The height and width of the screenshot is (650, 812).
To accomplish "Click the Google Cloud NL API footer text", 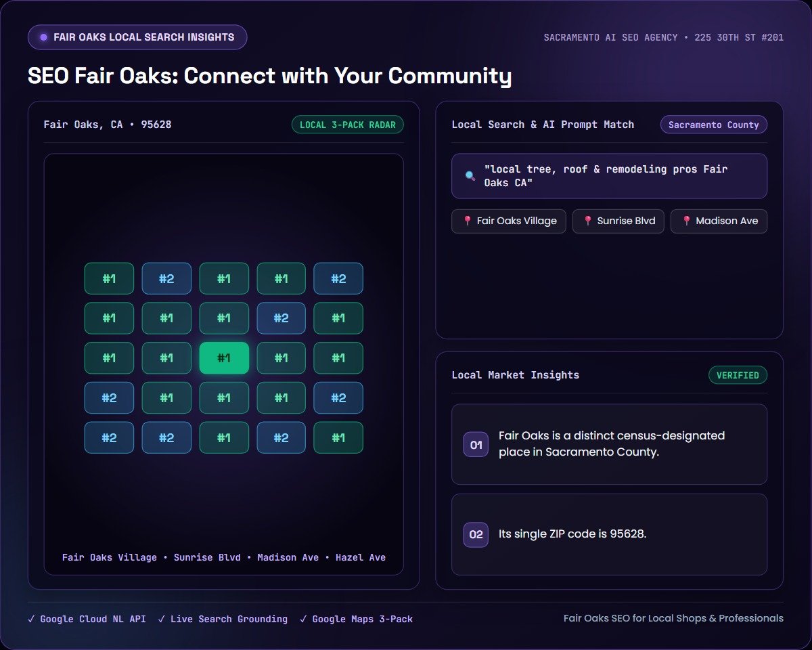I will pos(93,619).
